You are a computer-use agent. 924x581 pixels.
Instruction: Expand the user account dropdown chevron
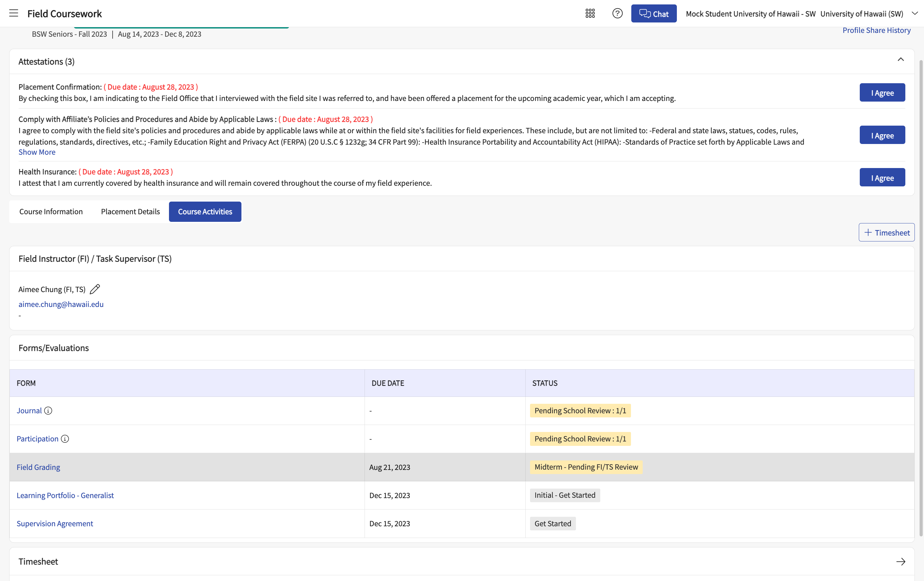pyautogui.click(x=915, y=13)
